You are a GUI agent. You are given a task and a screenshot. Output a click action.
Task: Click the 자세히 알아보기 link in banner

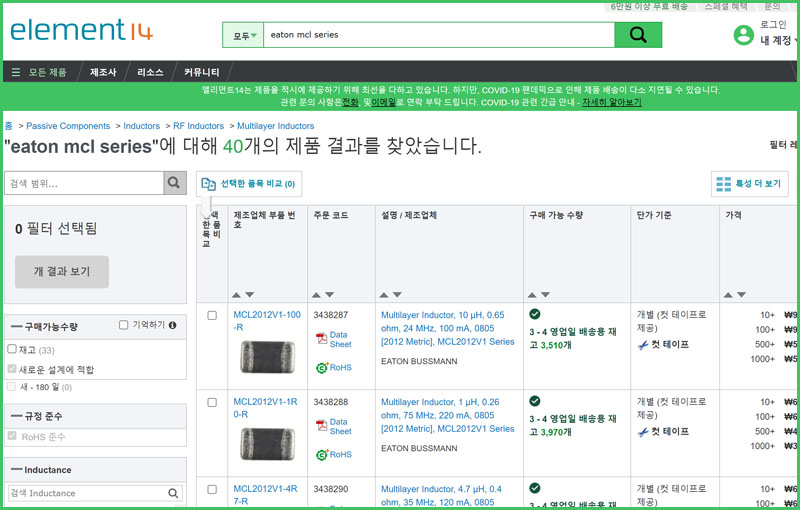pyautogui.click(x=612, y=103)
